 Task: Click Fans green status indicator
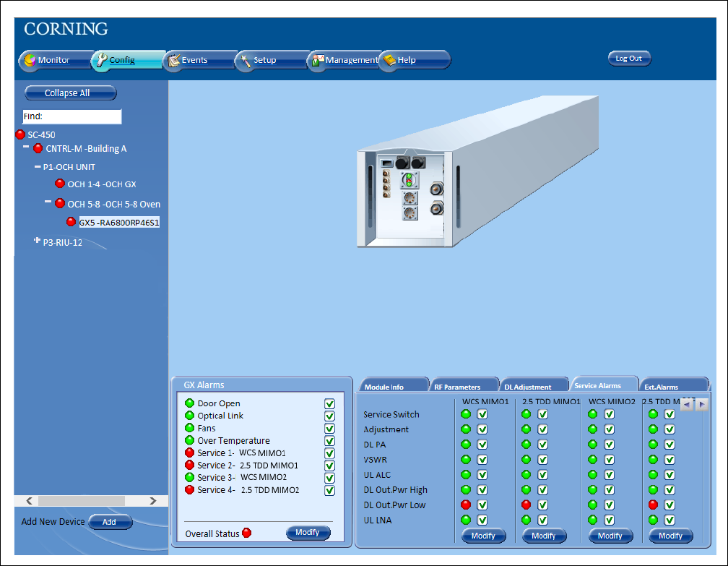coord(189,427)
